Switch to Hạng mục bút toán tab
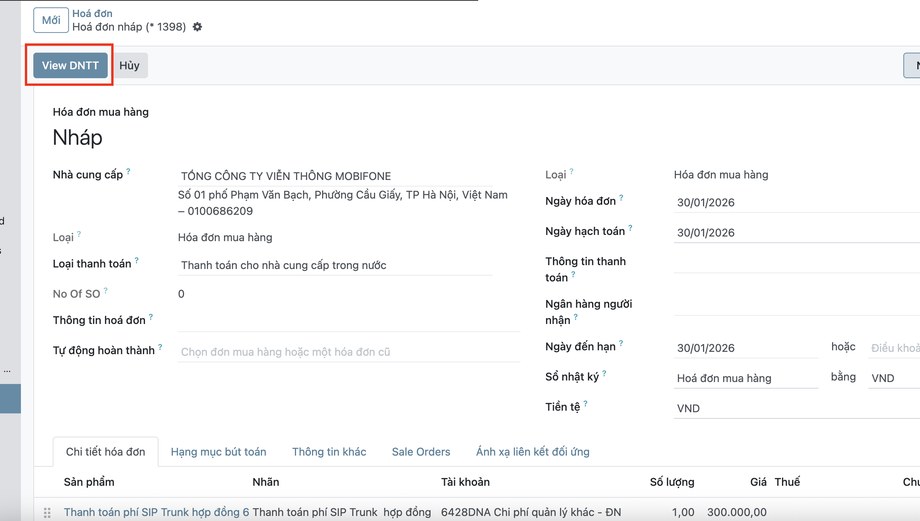 click(218, 452)
